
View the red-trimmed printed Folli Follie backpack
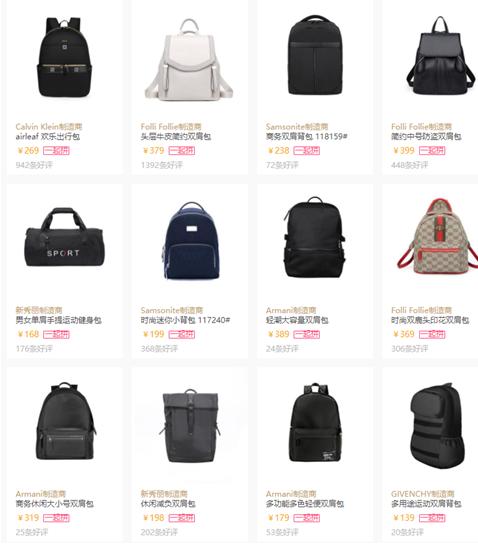(x=439, y=236)
